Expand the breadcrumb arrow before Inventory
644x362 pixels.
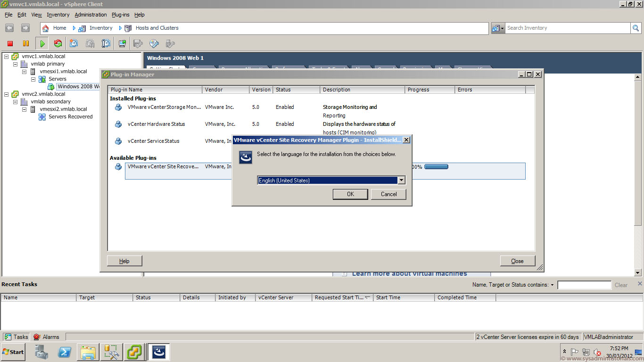coord(74,28)
